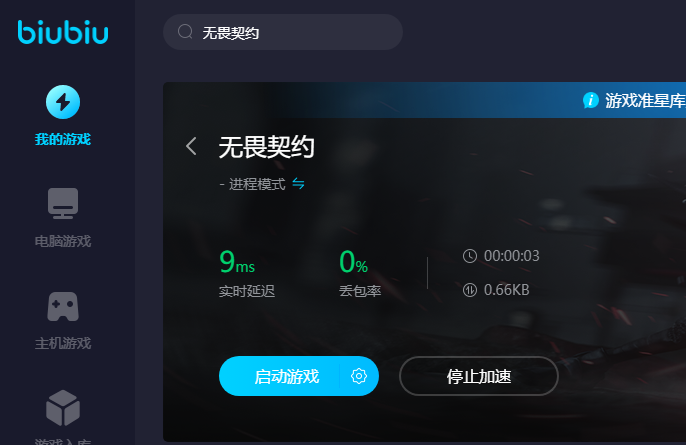Open launch settings gear icon
The height and width of the screenshot is (445, 686).
point(359,376)
